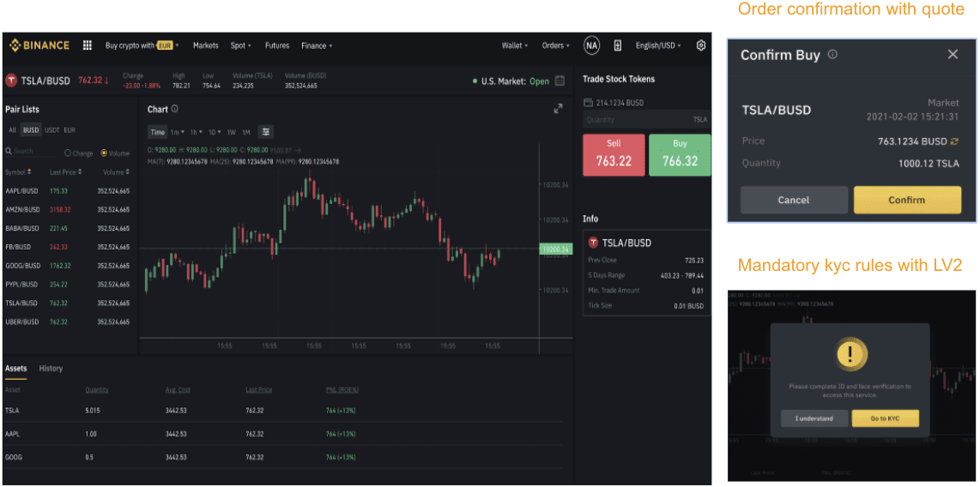Click the Chart info icon

click(174, 109)
